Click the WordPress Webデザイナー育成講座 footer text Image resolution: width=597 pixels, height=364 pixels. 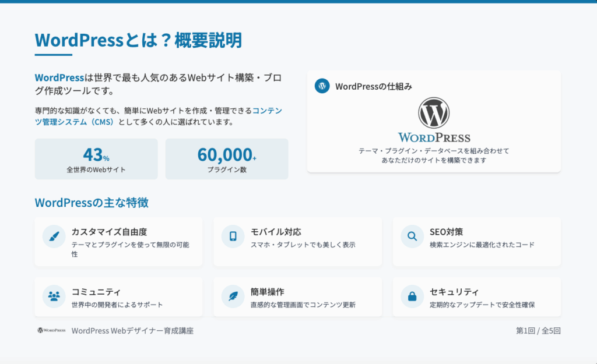[132, 331]
